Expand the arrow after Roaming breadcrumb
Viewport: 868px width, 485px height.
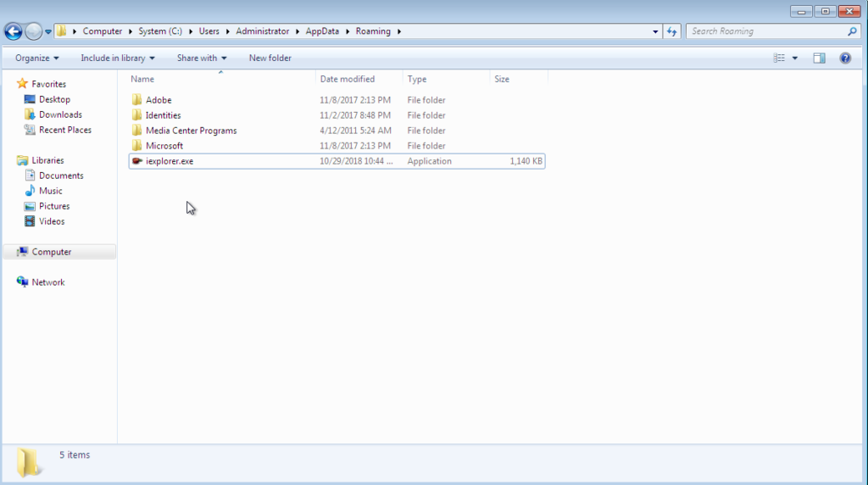(x=398, y=31)
